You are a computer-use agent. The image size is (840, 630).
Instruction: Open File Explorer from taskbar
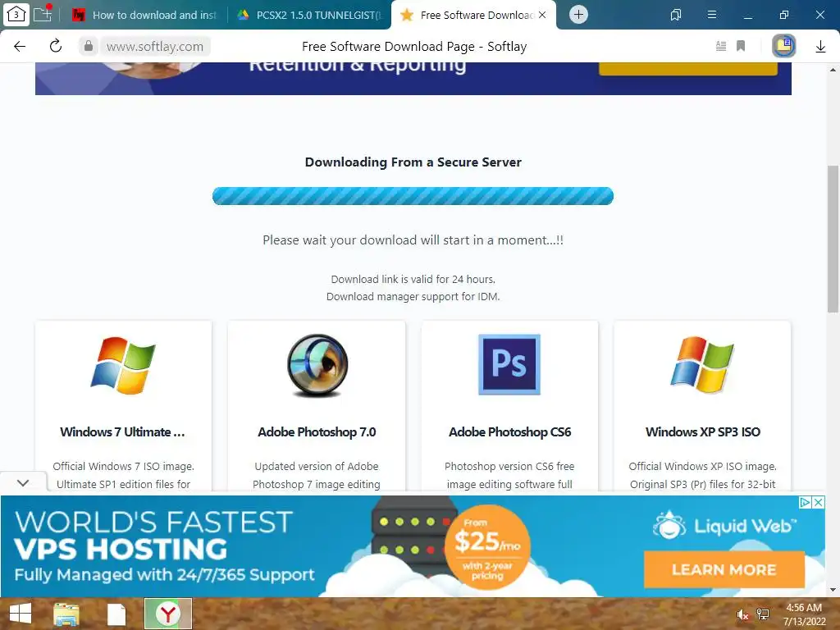[66, 614]
